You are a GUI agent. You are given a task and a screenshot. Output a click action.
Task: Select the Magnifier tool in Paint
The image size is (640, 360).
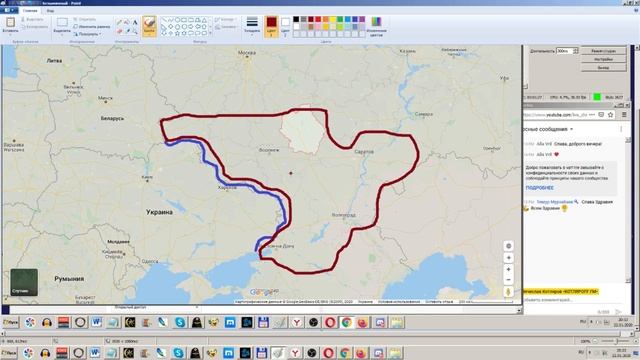tap(135, 31)
